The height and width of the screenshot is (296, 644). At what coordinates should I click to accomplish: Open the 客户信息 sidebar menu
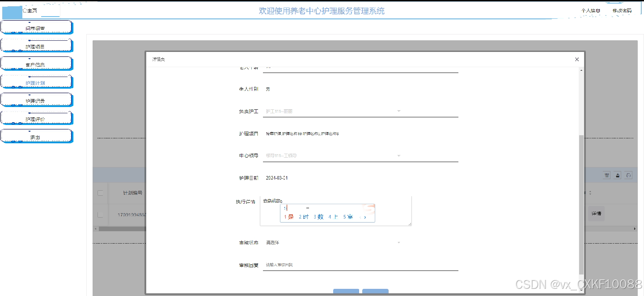click(36, 63)
